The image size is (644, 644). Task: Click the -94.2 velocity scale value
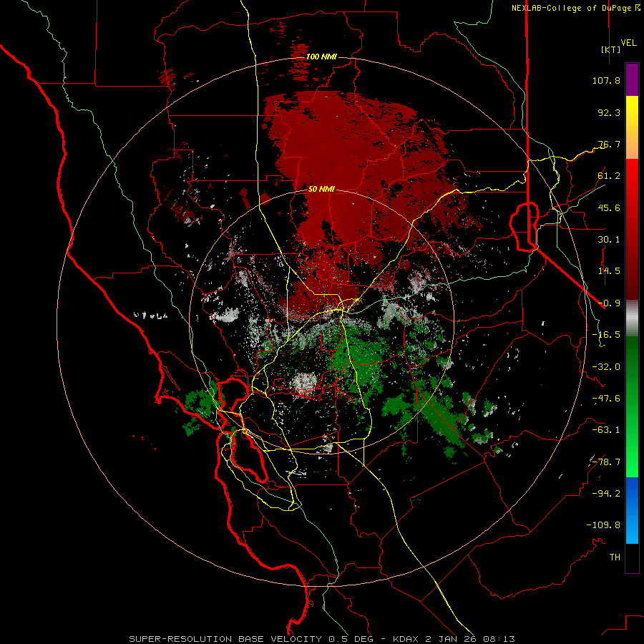[x=606, y=494]
